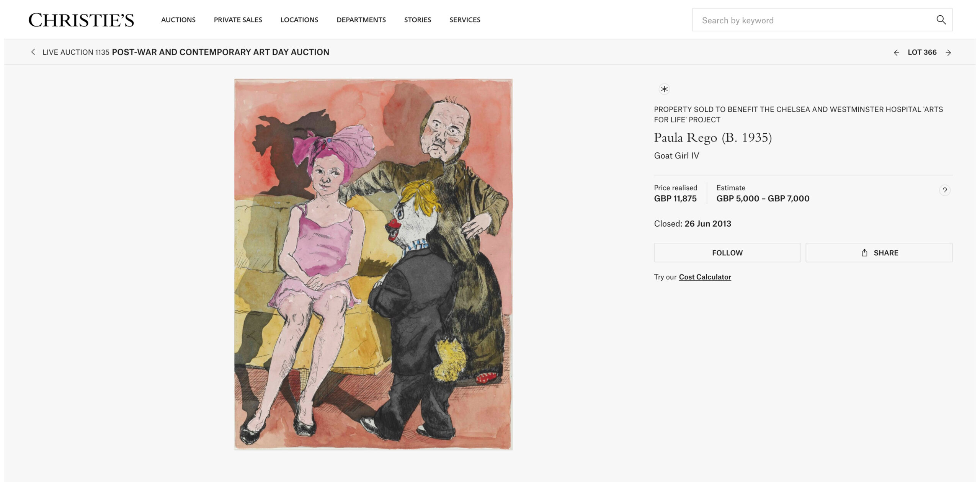Click the Follow button

pos(727,253)
